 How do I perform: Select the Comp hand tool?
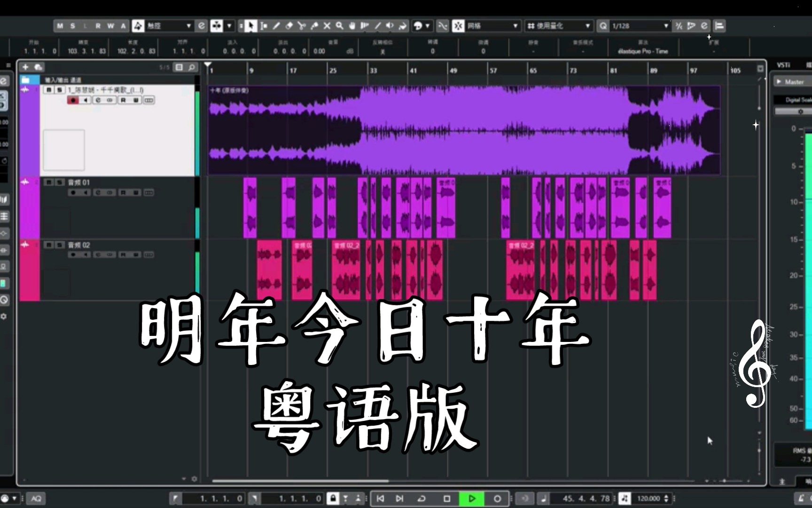point(352,26)
